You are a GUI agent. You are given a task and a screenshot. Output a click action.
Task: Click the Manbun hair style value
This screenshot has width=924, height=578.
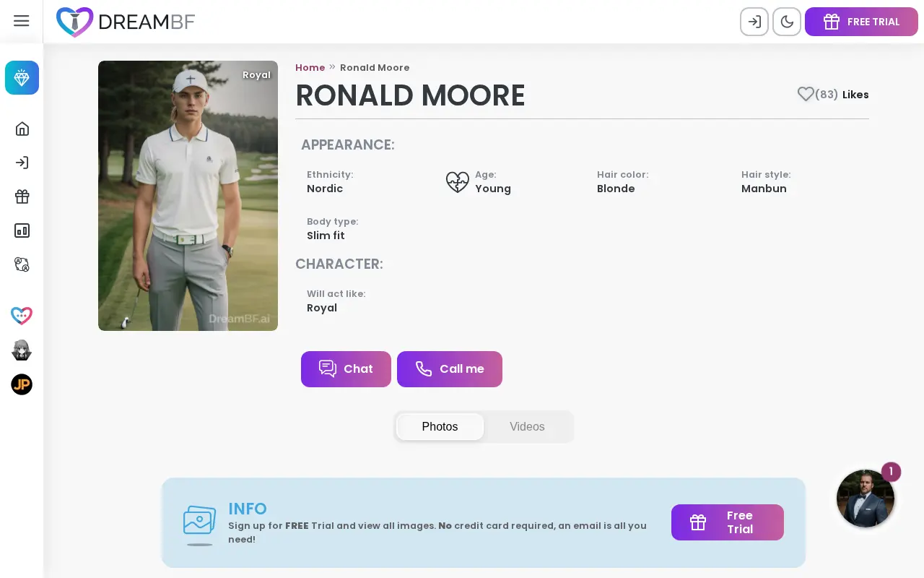(x=764, y=189)
